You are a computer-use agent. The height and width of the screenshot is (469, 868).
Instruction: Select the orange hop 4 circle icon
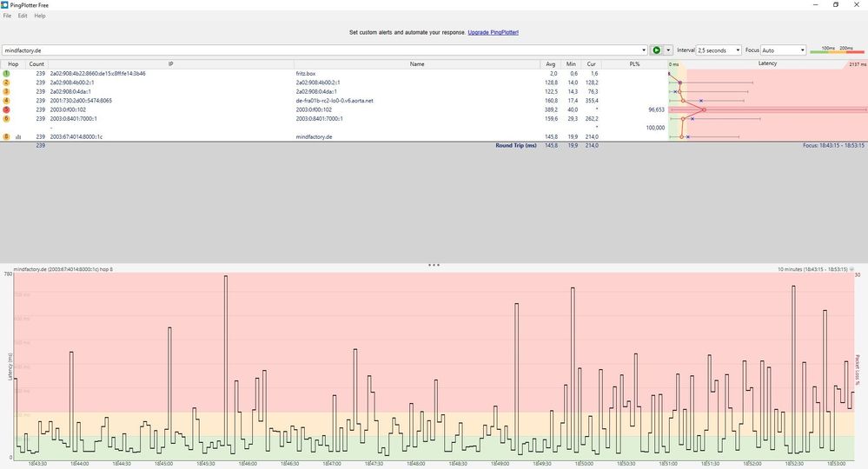pyautogui.click(x=6, y=101)
